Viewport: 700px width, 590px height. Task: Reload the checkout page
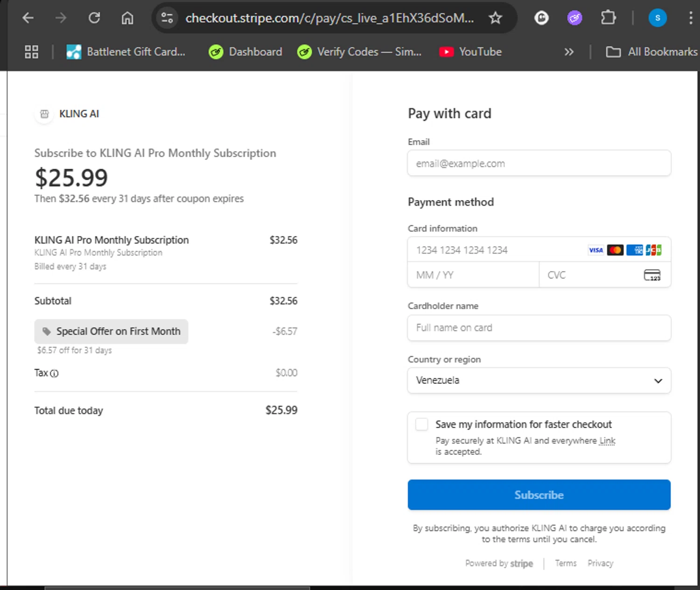coord(94,18)
